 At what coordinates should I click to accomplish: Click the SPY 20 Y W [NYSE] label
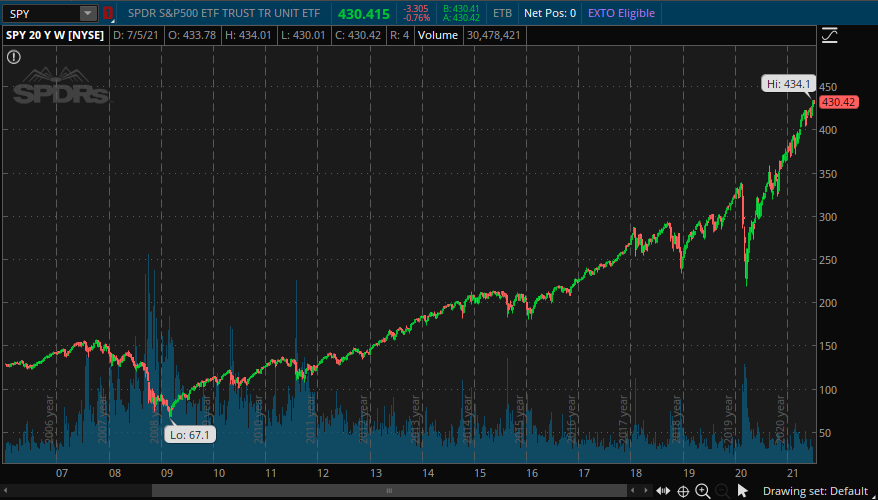[x=55, y=35]
